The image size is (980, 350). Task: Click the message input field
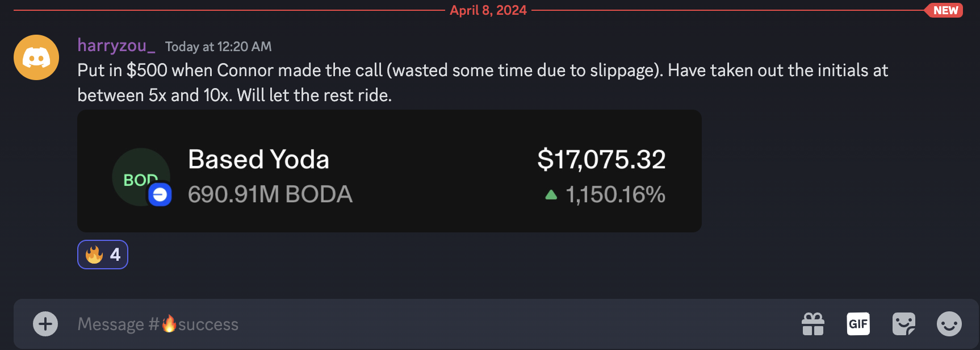point(397,324)
